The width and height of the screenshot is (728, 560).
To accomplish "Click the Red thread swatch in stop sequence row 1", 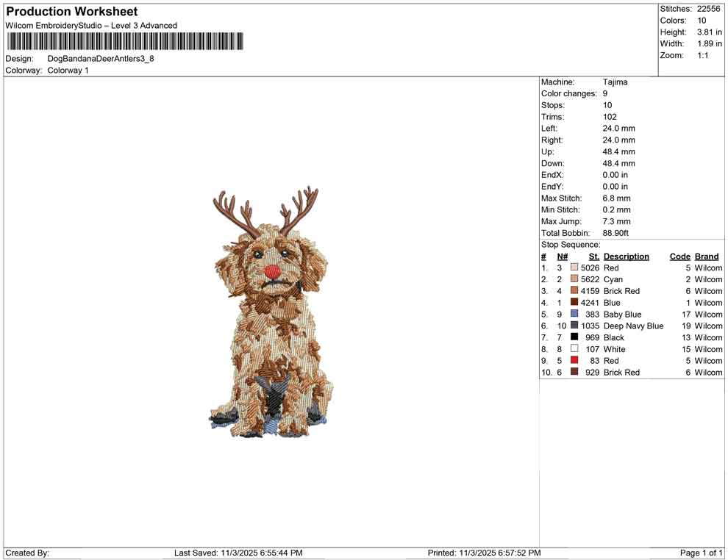I will coord(574,268).
